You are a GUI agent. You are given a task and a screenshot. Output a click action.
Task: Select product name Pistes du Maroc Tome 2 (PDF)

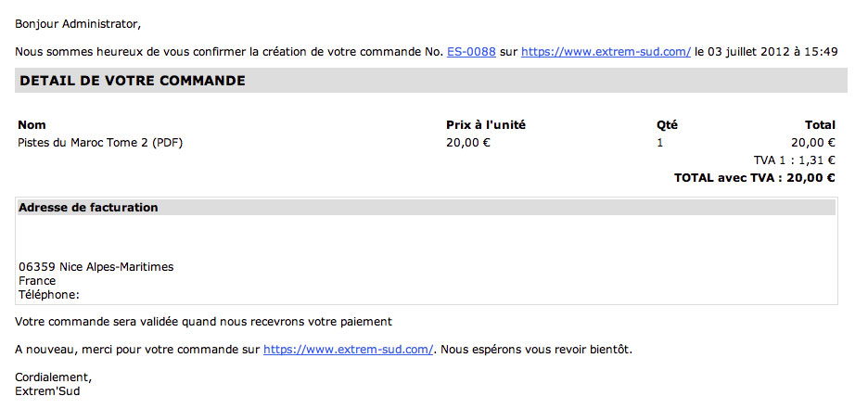(100, 143)
